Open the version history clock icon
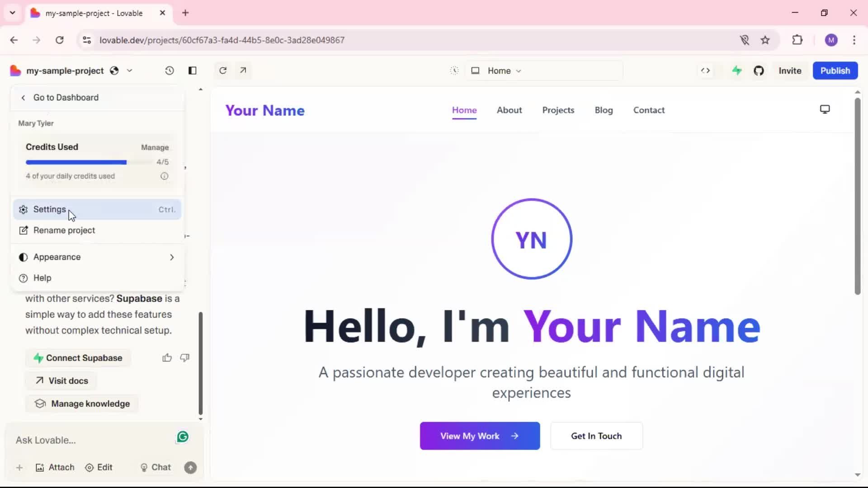 (169, 70)
